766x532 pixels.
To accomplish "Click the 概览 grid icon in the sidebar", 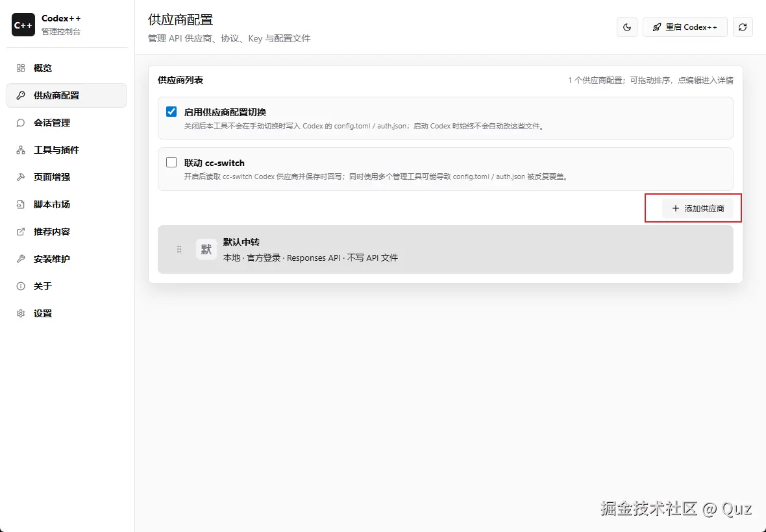I will (x=21, y=68).
